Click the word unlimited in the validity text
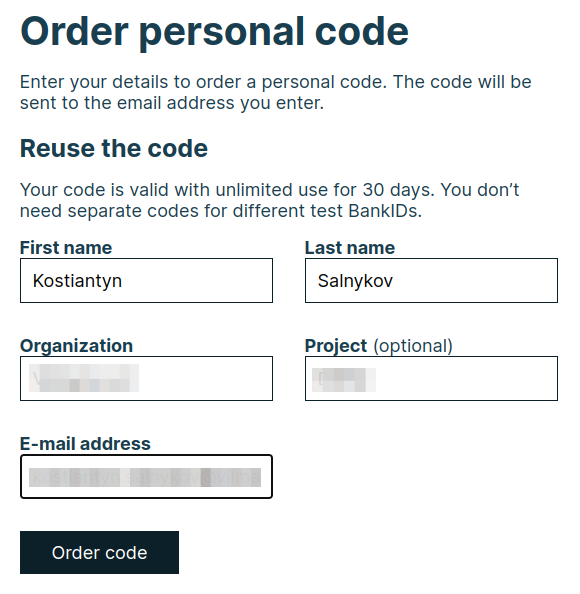Viewport: 580px width, 594px height. 254,190
